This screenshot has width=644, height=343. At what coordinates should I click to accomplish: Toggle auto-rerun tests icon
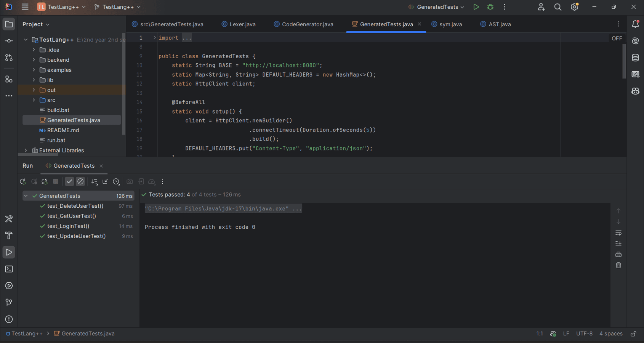click(x=45, y=182)
